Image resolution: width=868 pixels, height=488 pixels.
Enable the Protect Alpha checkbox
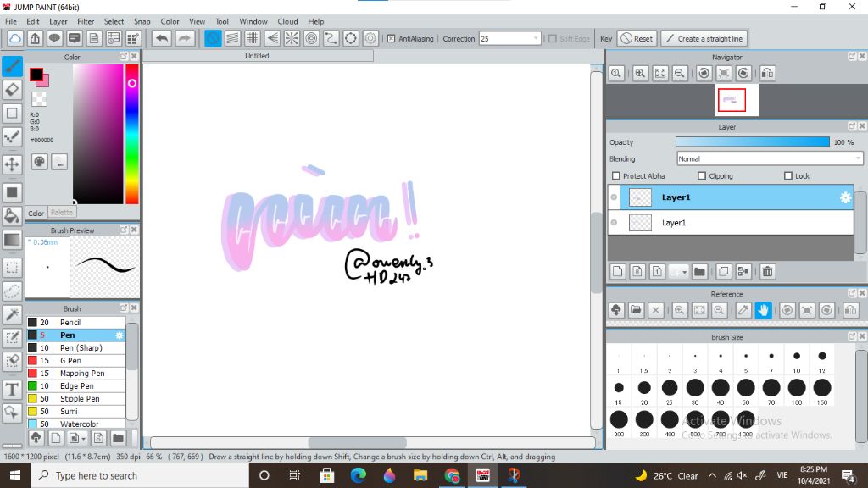pyautogui.click(x=615, y=176)
